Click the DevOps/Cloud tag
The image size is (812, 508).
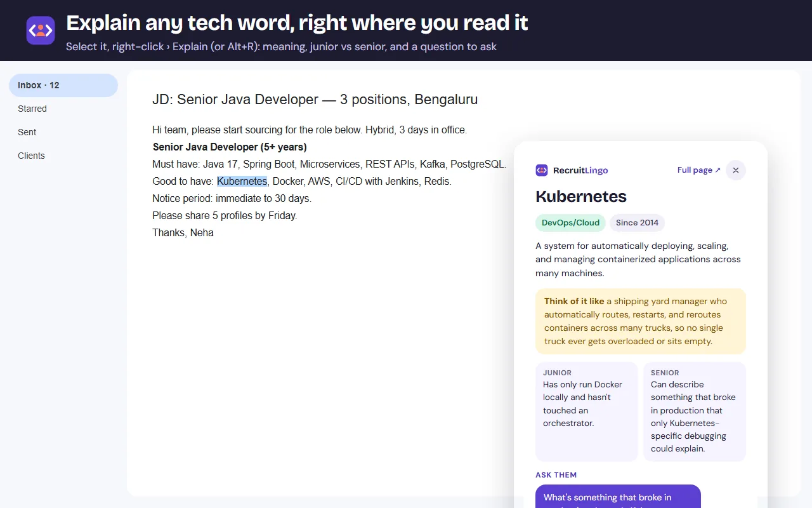[570, 223]
